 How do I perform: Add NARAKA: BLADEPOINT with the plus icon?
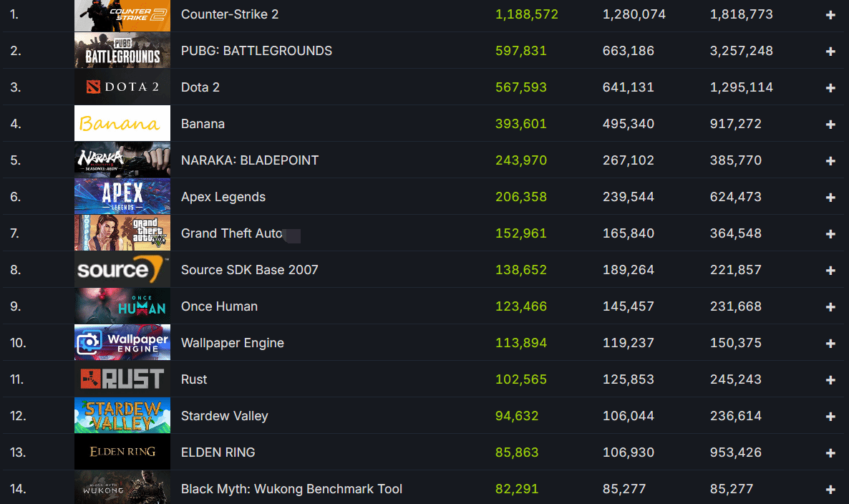pos(830,161)
